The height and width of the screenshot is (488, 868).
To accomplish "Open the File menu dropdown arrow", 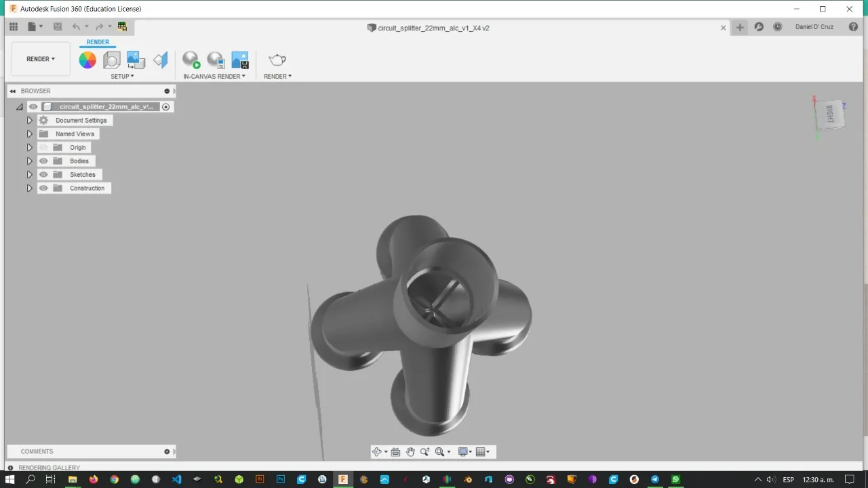I will [41, 27].
